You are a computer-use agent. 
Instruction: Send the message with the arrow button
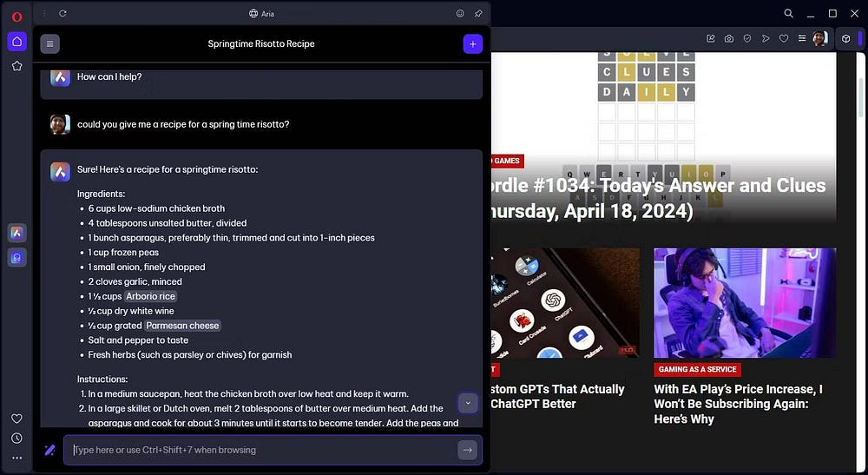point(467,450)
